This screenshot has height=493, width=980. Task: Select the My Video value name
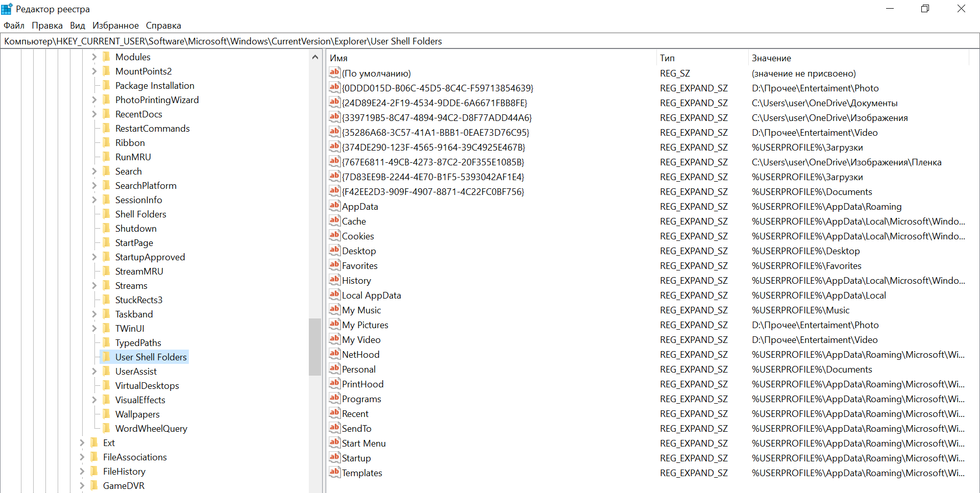(361, 339)
